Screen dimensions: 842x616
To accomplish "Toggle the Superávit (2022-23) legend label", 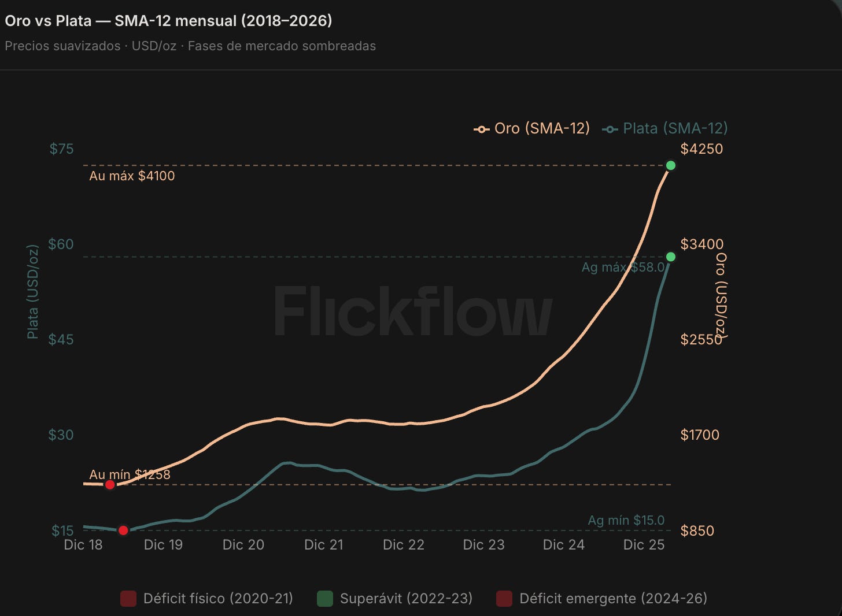I will (406, 599).
